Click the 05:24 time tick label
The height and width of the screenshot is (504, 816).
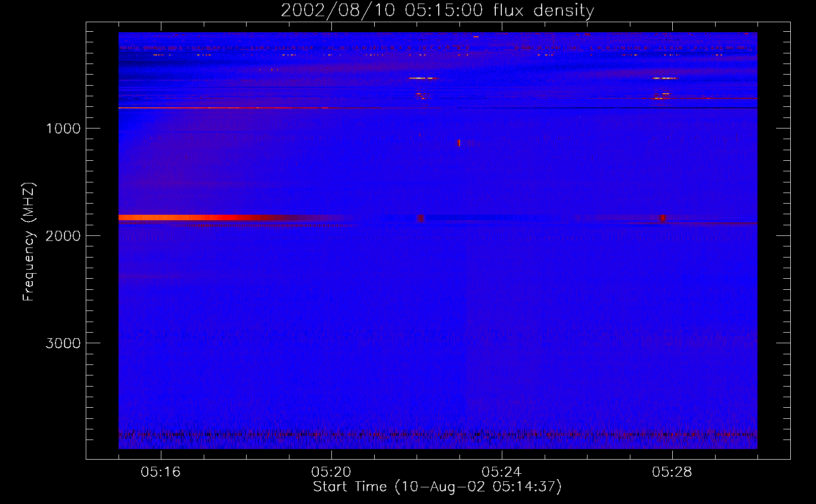pos(501,472)
